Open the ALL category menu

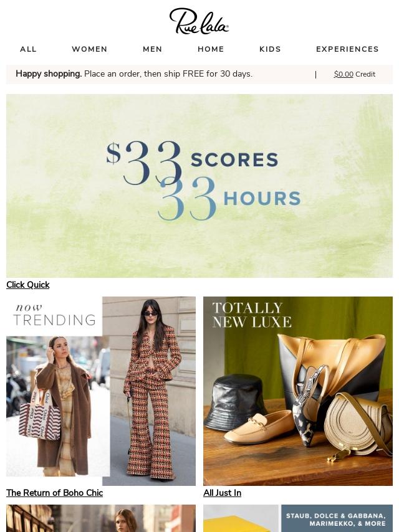coord(28,49)
